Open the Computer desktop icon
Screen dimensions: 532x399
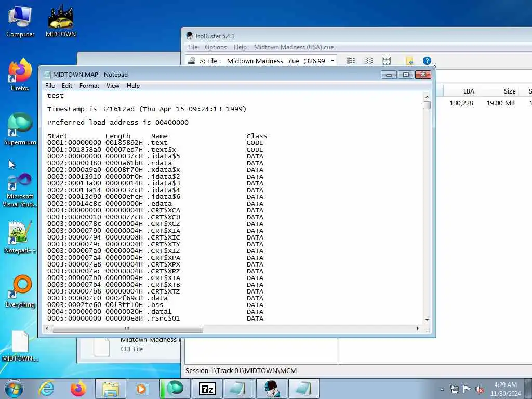tap(20, 22)
